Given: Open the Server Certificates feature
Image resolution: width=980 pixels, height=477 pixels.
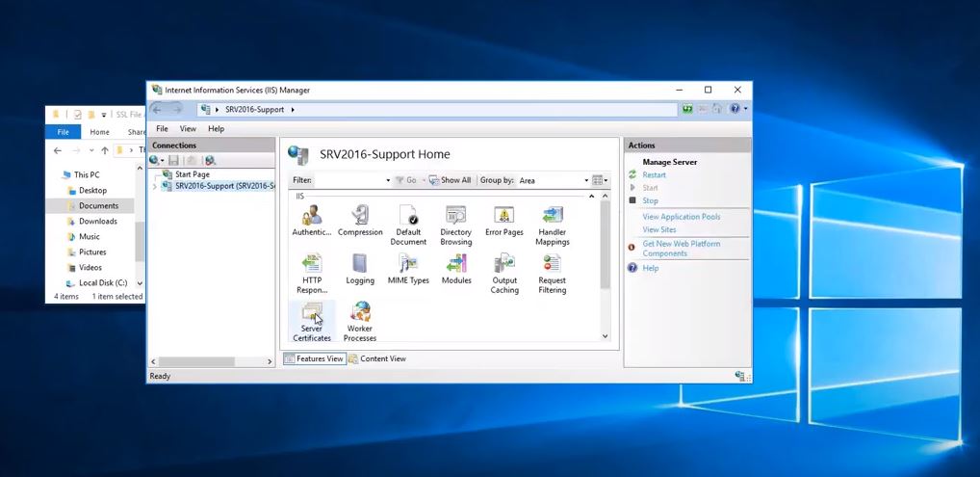Looking at the screenshot, I should (311, 322).
